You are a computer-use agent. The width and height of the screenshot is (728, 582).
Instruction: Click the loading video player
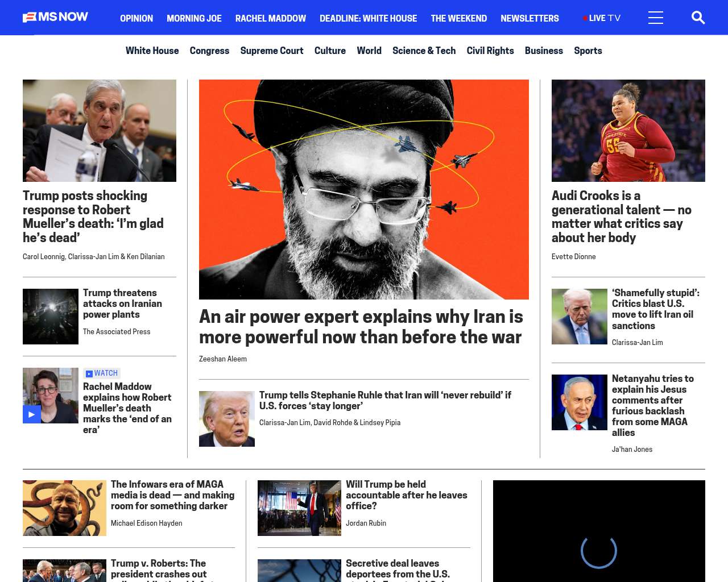point(599,531)
